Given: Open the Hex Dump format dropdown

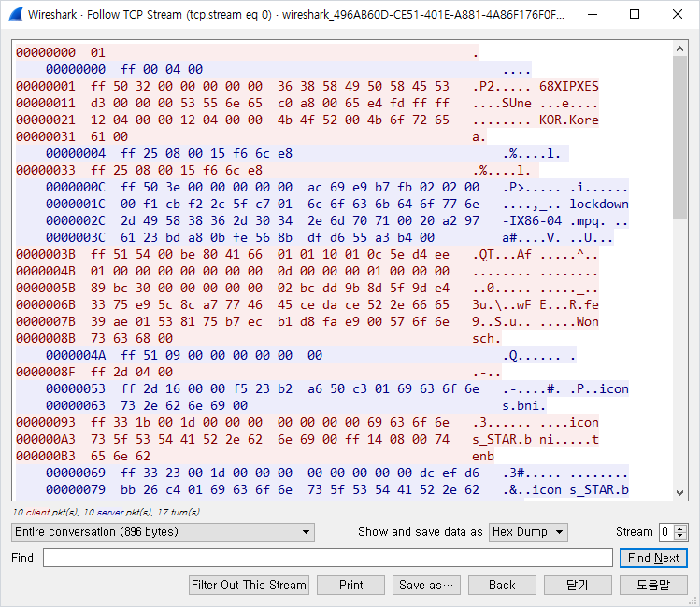Looking at the screenshot, I should [x=528, y=532].
